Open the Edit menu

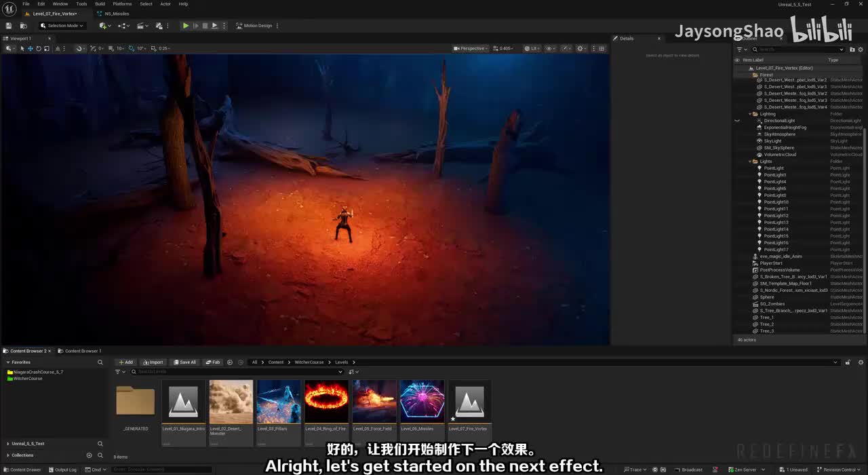[41, 4]
